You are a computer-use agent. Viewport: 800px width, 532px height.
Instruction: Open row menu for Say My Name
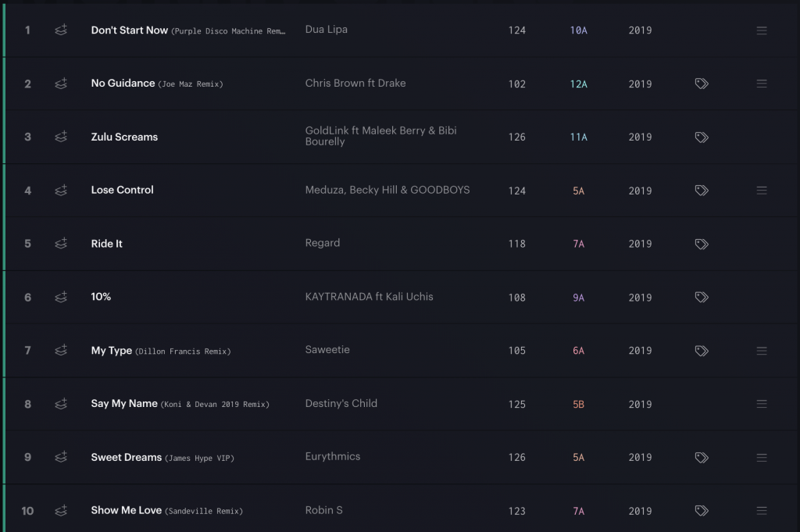(762, 404)
